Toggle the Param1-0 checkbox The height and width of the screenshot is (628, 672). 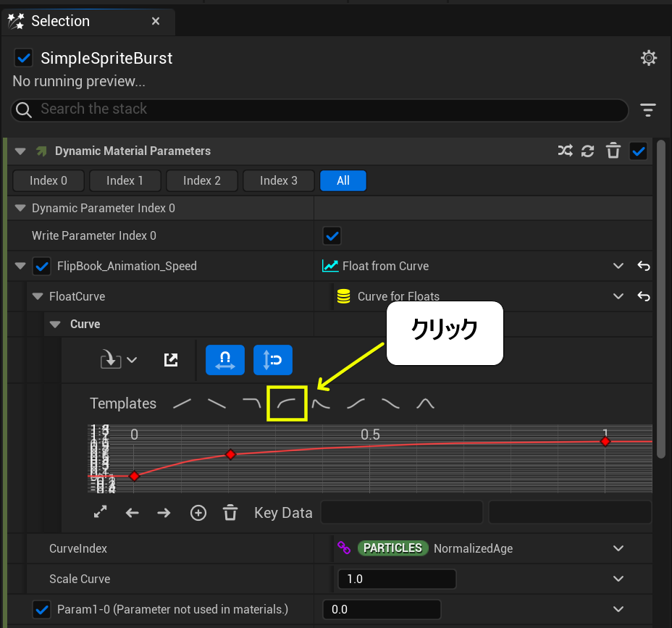click(41, 610)
